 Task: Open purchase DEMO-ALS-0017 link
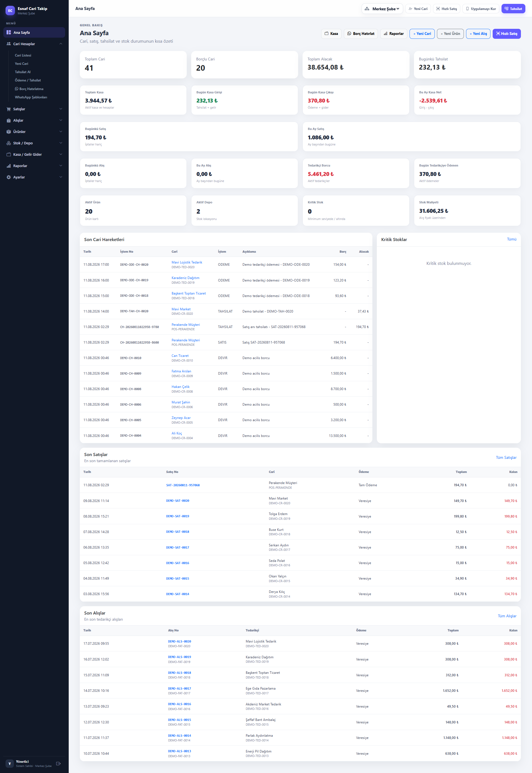pos(180,688)
